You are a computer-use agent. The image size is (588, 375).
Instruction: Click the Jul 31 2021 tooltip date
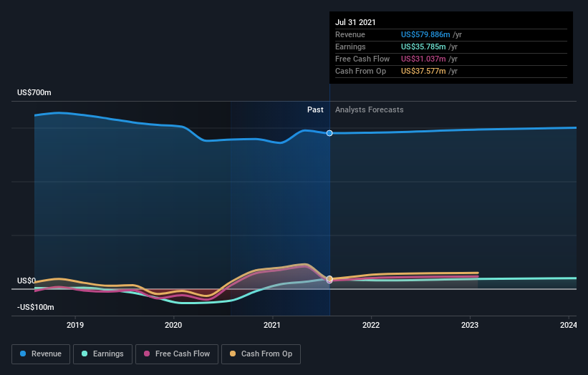pos(355,22)
